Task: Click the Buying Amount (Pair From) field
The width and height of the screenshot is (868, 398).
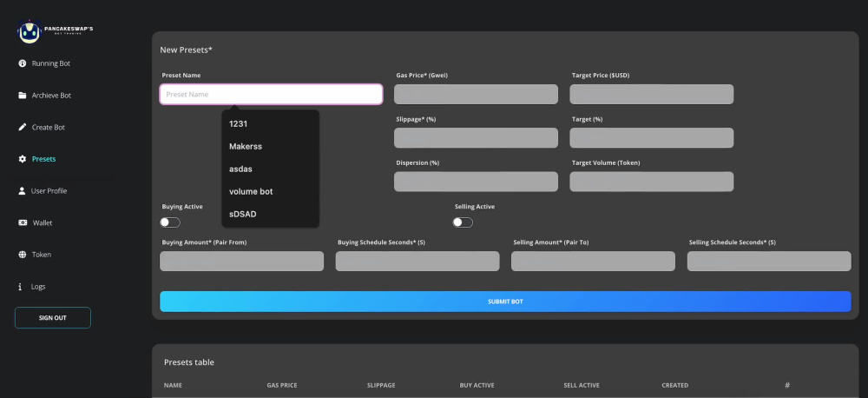Action: tap(242, 261)
